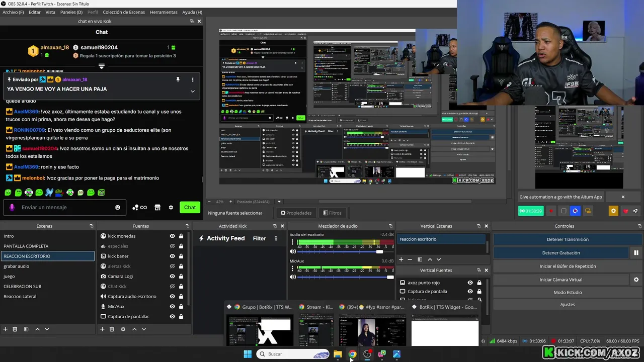644x362 pixels.
Task: Send message with green Chat button
Action: pyautogui.click(x=190, y=207)
